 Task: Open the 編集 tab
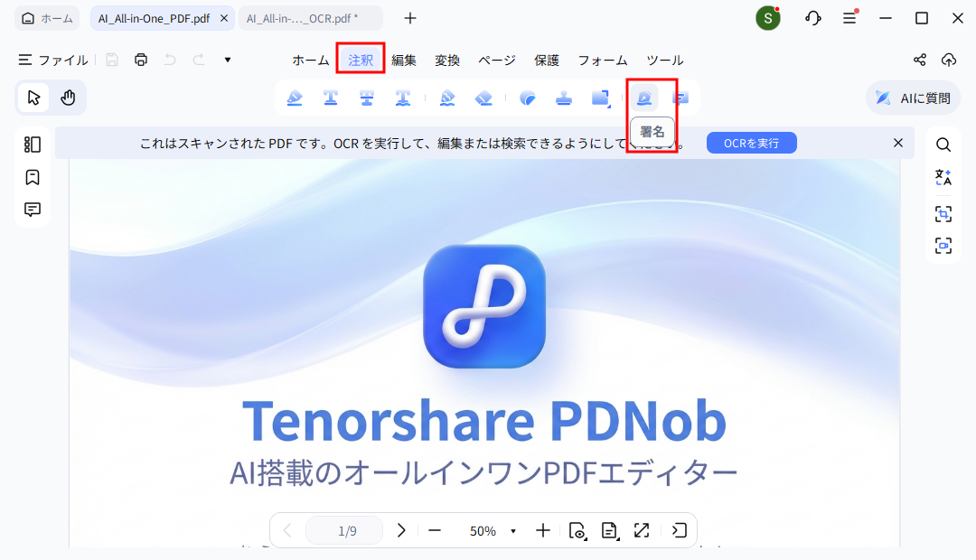click(x=404, y=61)
